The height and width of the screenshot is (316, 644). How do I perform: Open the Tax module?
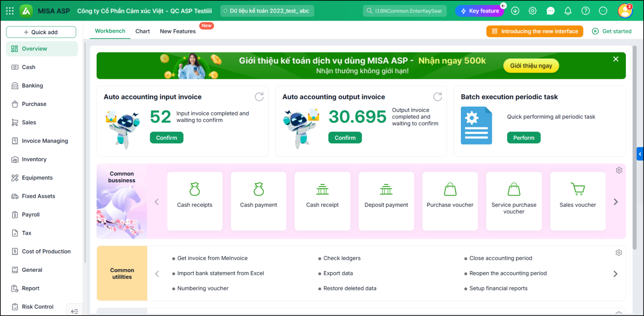42,233
